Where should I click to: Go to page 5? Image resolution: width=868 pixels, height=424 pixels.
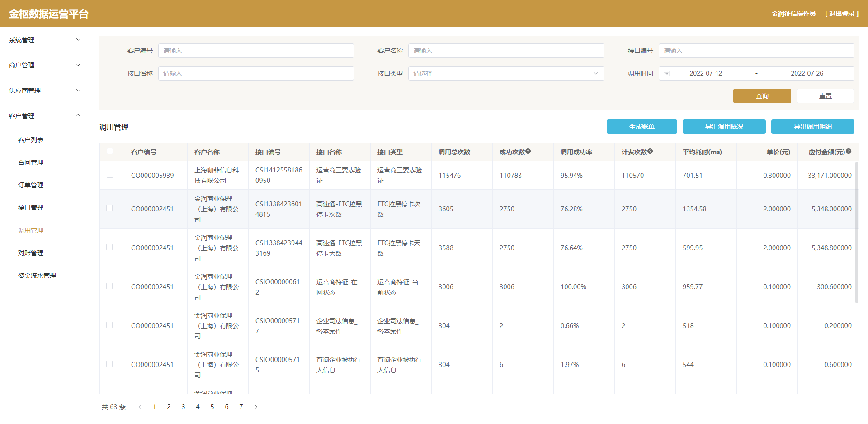coord(212,407)
